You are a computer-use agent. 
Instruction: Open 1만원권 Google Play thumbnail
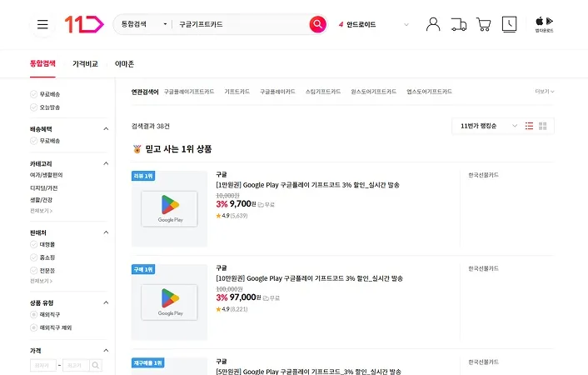170,209
